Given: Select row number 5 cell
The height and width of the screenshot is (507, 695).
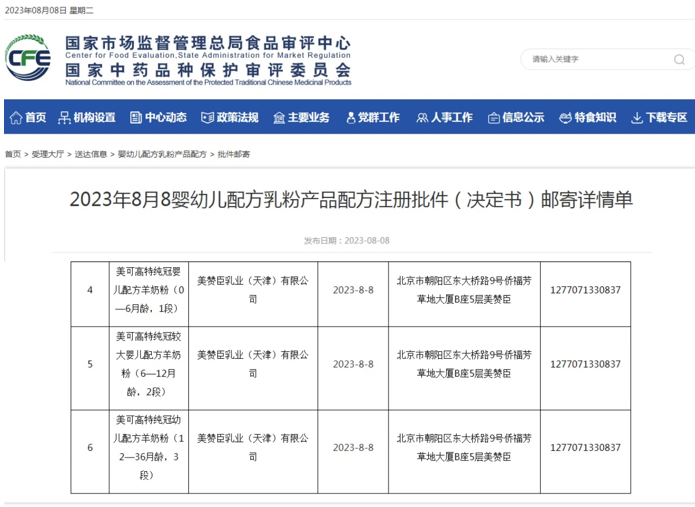Looking at the screenshot, I should click(90, 368).
